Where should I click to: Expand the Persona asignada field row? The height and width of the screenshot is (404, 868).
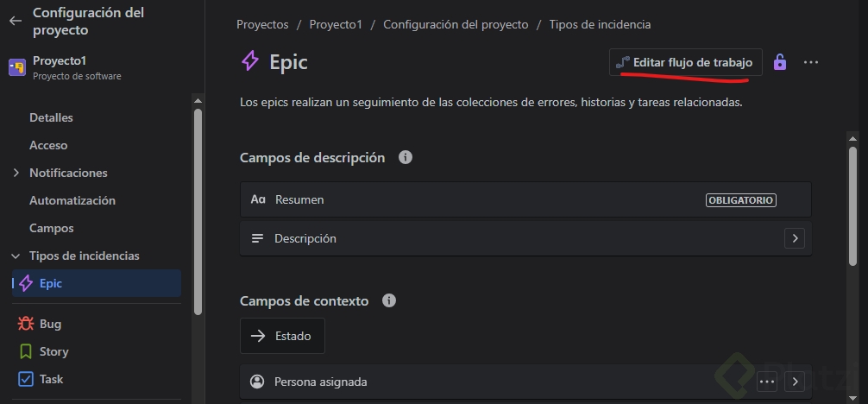[x=795, y=381]
